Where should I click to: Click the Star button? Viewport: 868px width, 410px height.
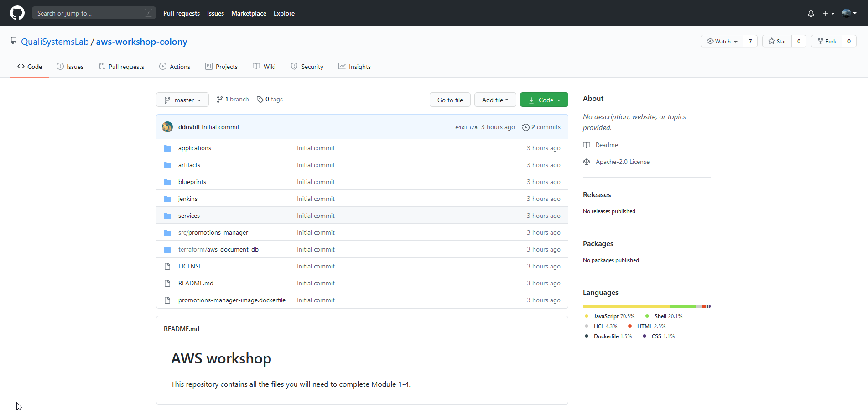tap(777, 41)
